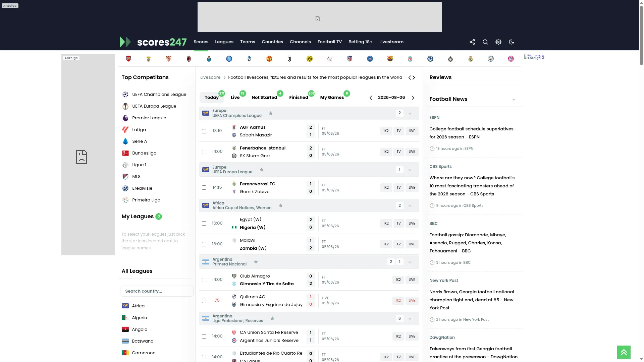Open the Liverpool team crest

pyautogui.click(x=410, y=59)
